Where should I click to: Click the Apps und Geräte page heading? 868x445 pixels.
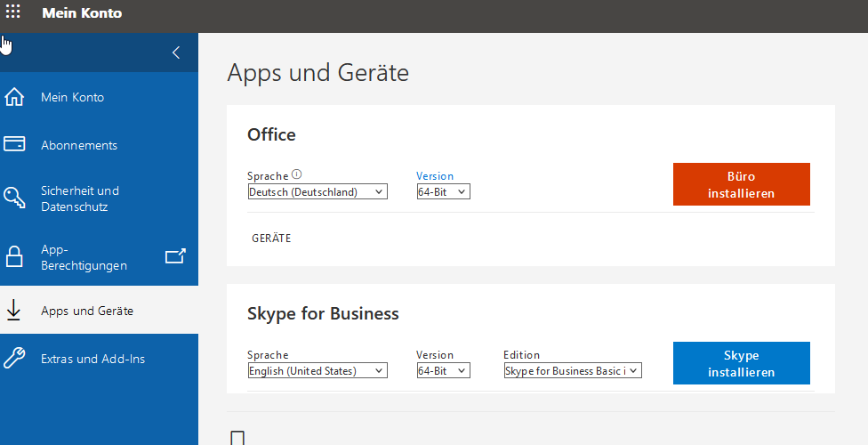317,73
